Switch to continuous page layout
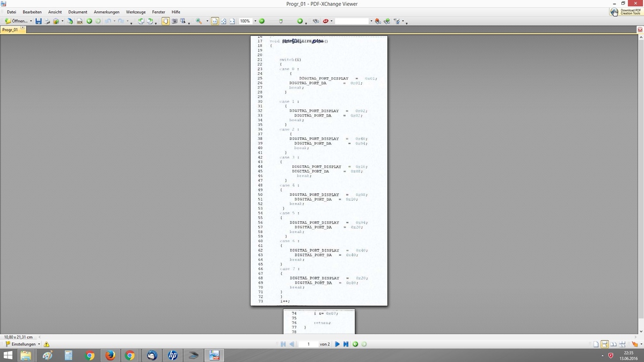Screen dimensions: 644x362 tap(604, 344)
